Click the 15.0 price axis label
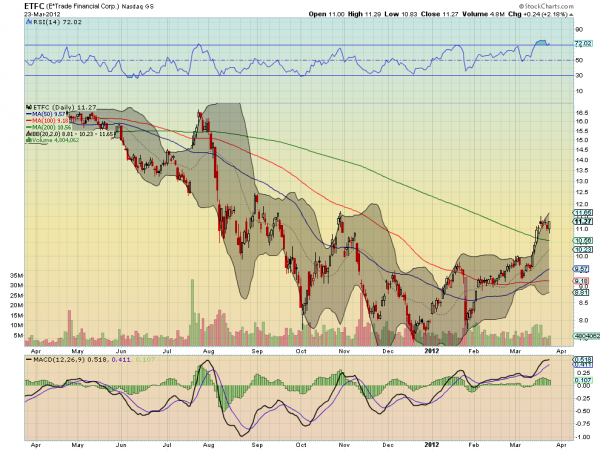600x450 pixels. pyautogui.click(x=582, y=140)
